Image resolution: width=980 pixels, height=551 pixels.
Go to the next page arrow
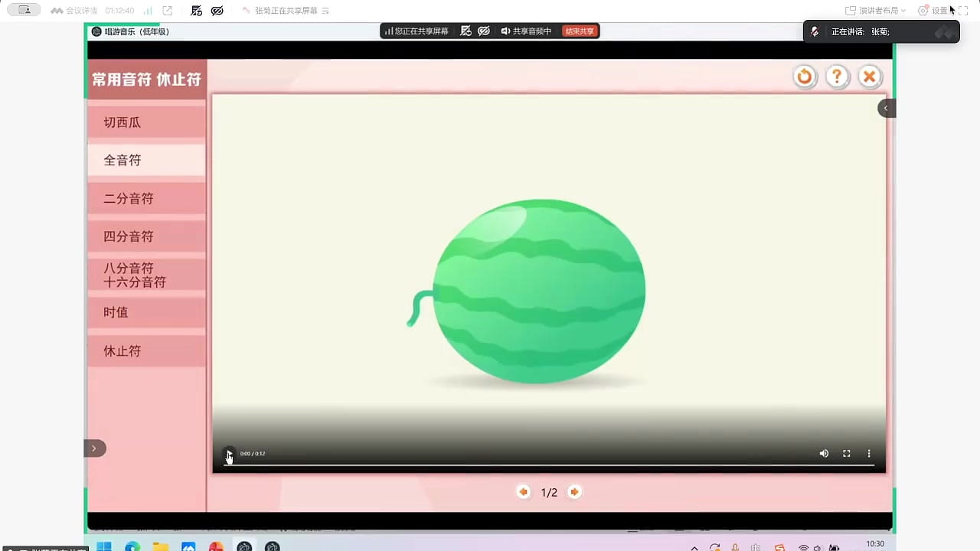[574, 492]
